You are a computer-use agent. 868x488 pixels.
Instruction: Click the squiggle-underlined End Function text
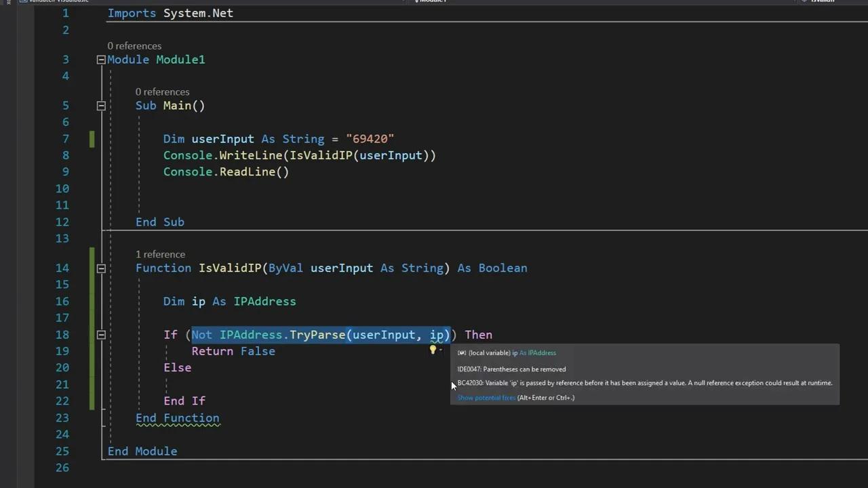(x=177, y=418)
